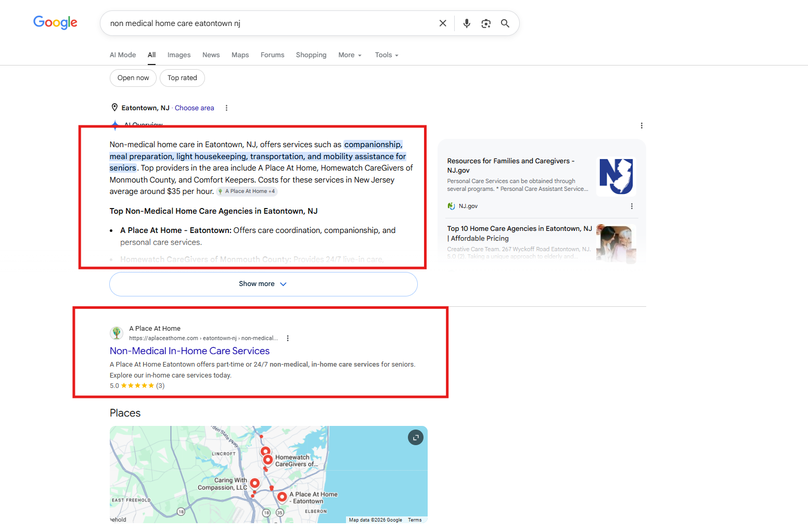Switch to the Maps tab
Image resolution: width=808 pixels, height=532 pixels.
click(240, 55)
